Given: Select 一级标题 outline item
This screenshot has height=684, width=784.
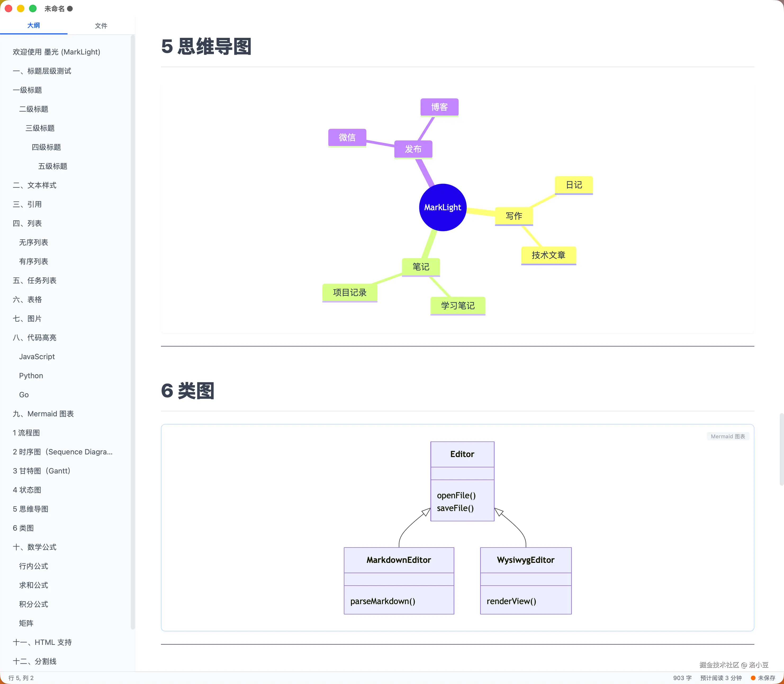Looking at the screenshot, I should pos(27,90).
